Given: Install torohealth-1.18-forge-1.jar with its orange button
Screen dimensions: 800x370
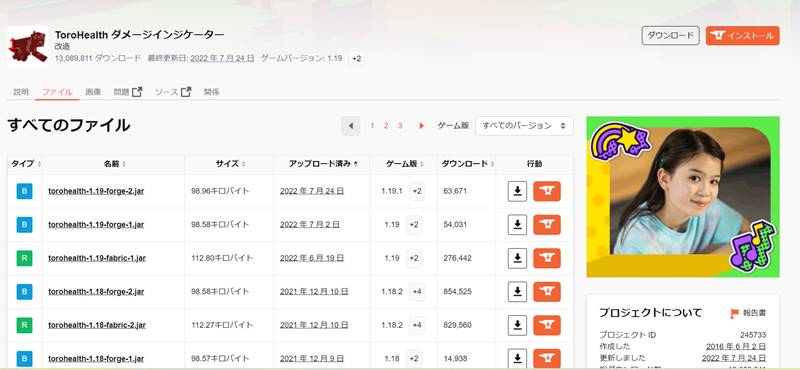Looking at the screenshot, I should click(x=547, y=358).
